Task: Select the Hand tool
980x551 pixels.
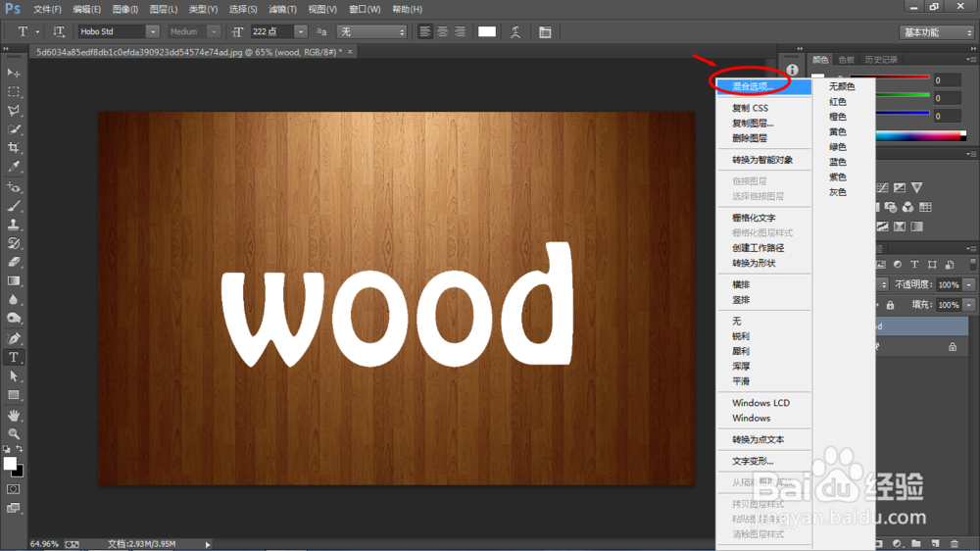Action: tap(14, 414)
